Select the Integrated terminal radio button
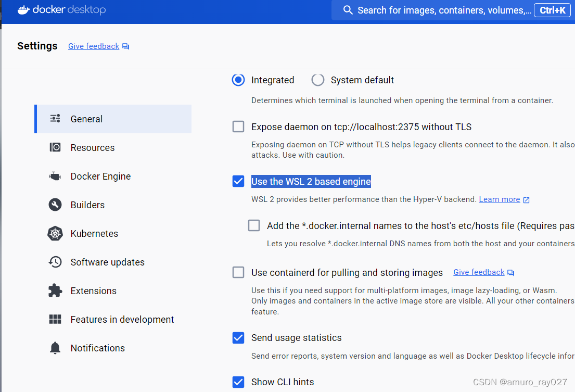The width and height of the screenshot is (575, 392). (238, 80)
